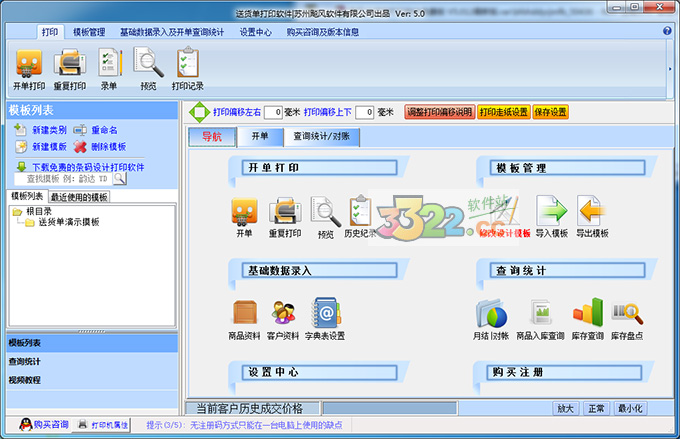Click the help question mark icon
This screenshot has height=439, width=680.
667,31
